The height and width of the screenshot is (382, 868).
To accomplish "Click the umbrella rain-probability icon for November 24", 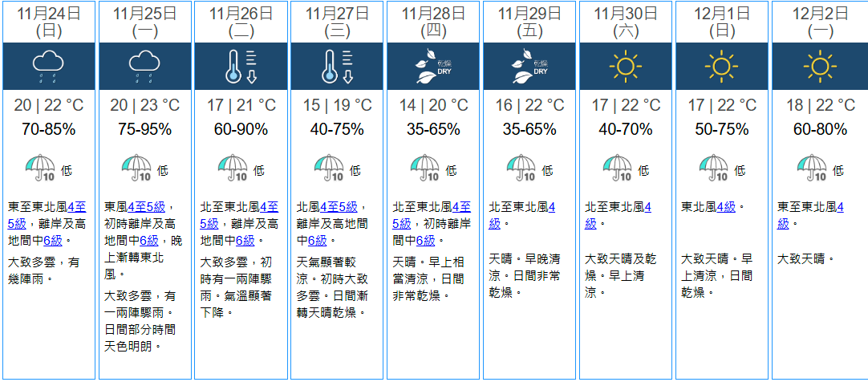I will 40,169.
